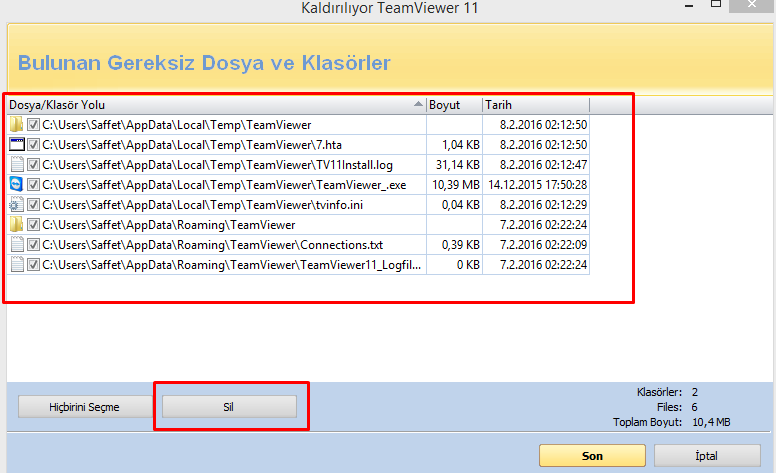Screen dimensions: 776x473
Task: Click the heading Bulunan Gereksiz Dosya ve Klasörler
Action: [204, 63]
